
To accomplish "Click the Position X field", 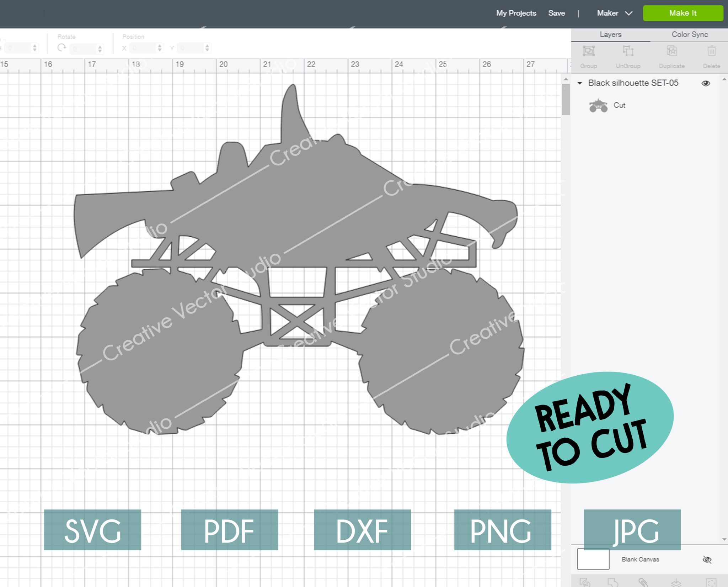I will point(143,48).
